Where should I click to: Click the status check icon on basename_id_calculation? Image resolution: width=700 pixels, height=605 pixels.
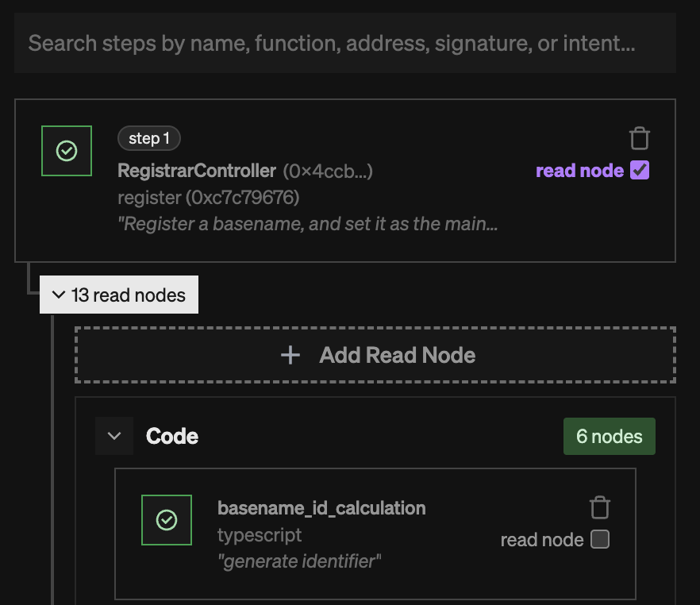(x=167, y=520)
